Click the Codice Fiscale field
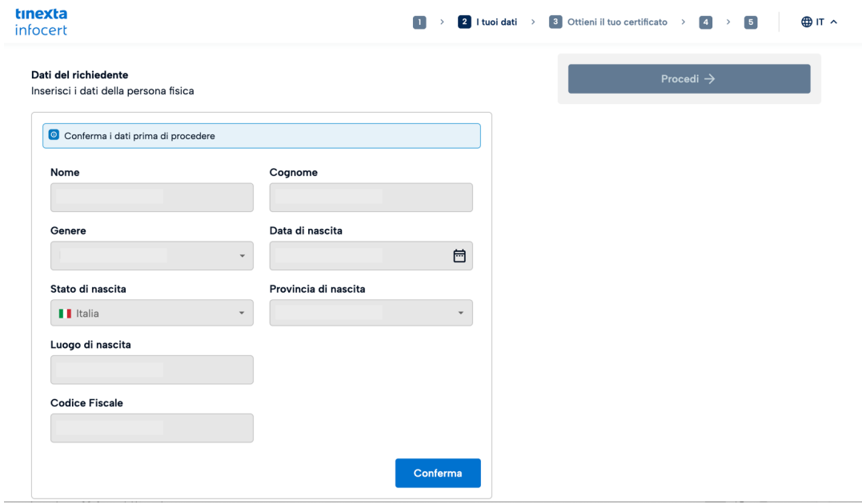This screenshot has width=862, height=504. point(151,428)
